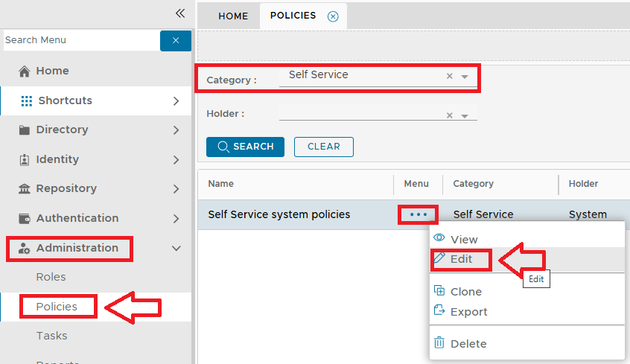Expand the Authentication section chevron

click(x=176, y=219)
